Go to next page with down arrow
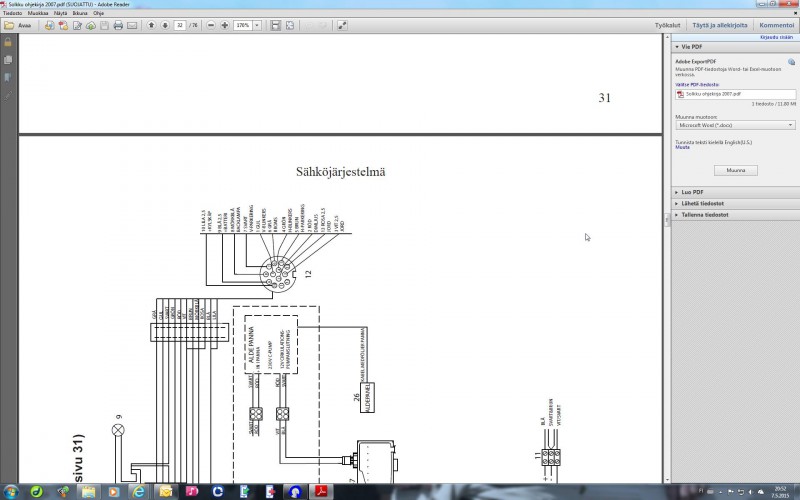 click(164, 24)
